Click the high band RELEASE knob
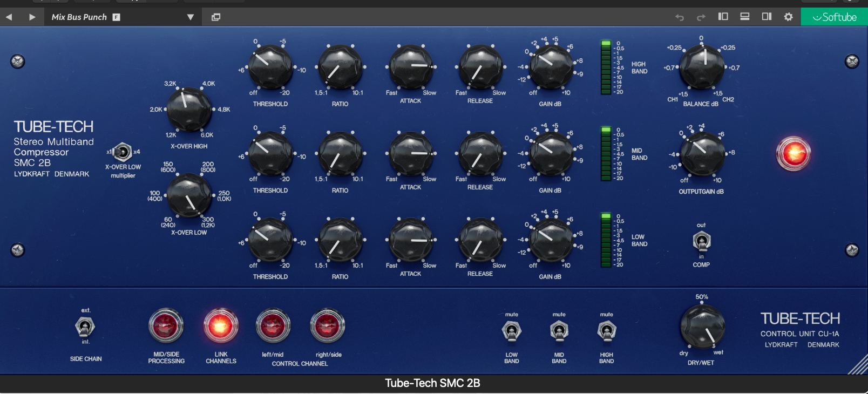 tap(480, 67)
